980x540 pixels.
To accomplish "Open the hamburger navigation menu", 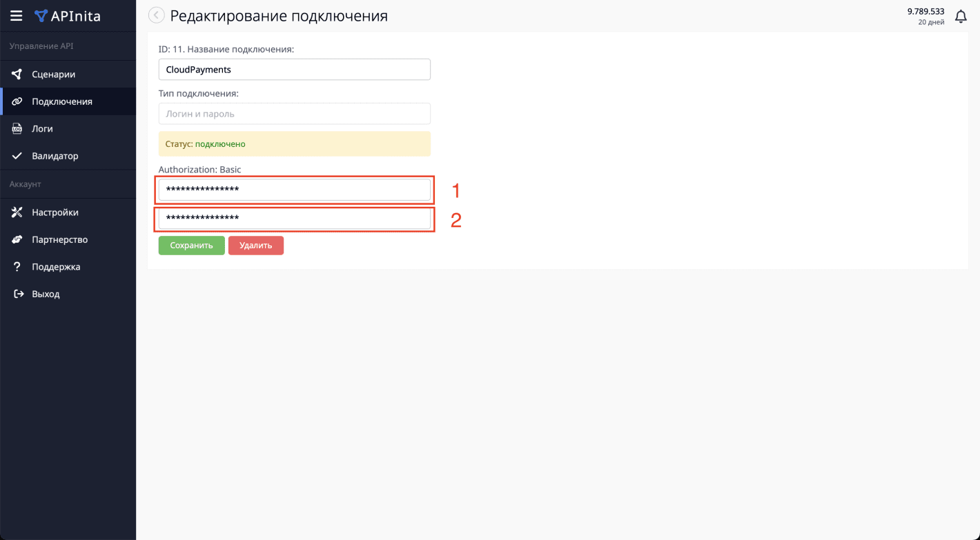I will click(16, 15).
